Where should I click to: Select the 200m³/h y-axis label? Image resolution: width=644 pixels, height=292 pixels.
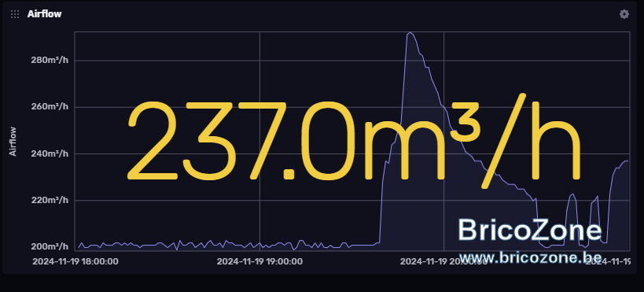point(50,247)
